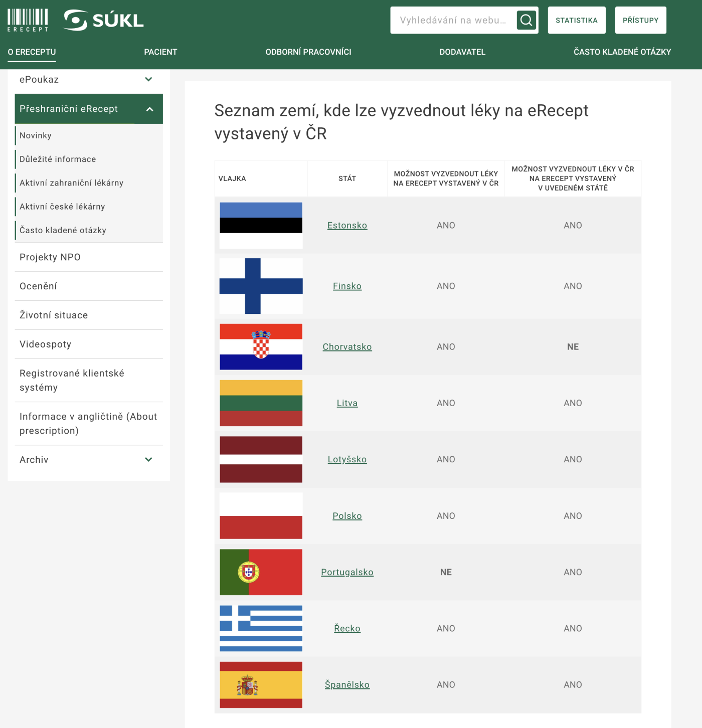Click the Spanish flag image
Image resolution: width=702 pixels, height=728 pixels.
261,685
